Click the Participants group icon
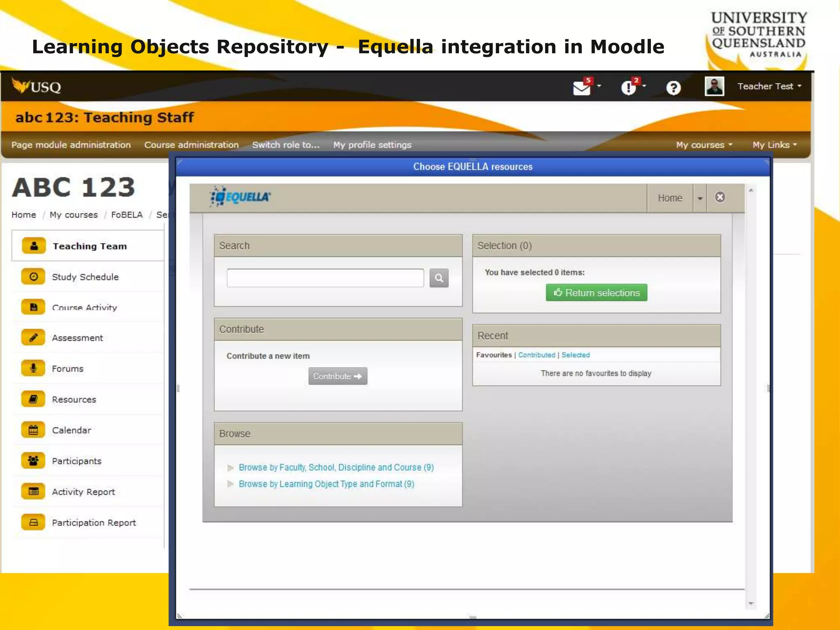This screenshot has height=630, width=840. click(34, 461)
